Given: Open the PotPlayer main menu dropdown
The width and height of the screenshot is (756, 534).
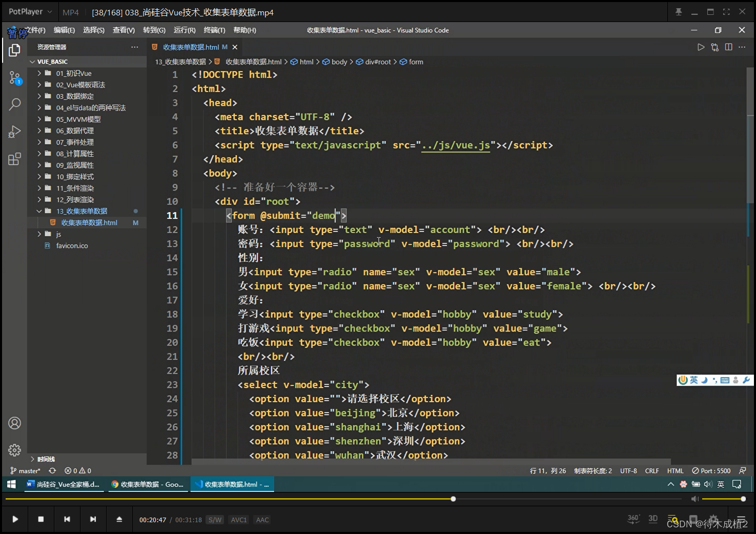Looking at the screenshot, I should pyautogui.click(x=30, y=11).
